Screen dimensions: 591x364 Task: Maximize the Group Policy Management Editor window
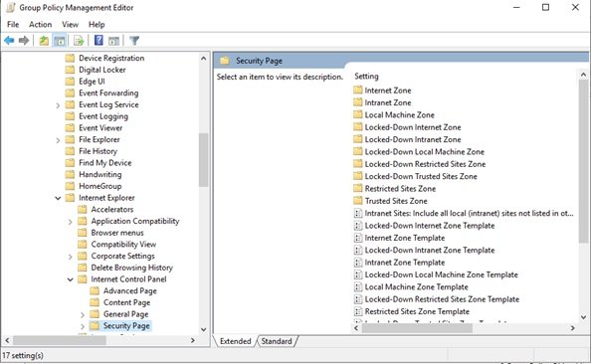[x=545, y=7]
